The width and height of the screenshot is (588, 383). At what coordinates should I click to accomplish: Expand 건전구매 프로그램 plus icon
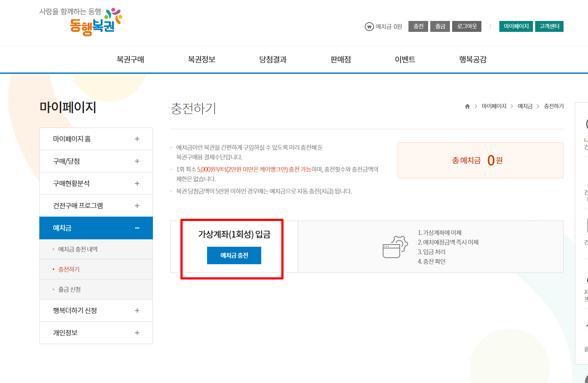[137, 206]
